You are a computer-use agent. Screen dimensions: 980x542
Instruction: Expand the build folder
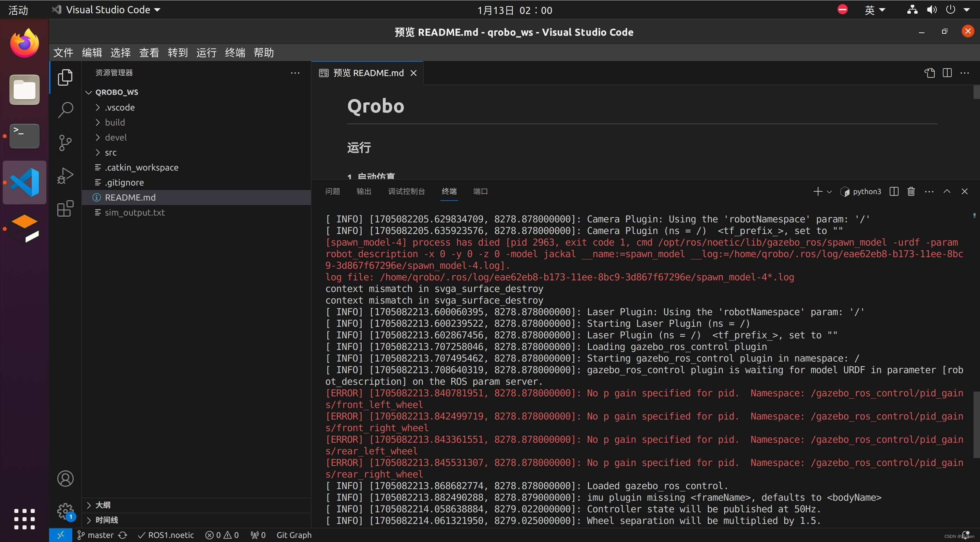196,122
